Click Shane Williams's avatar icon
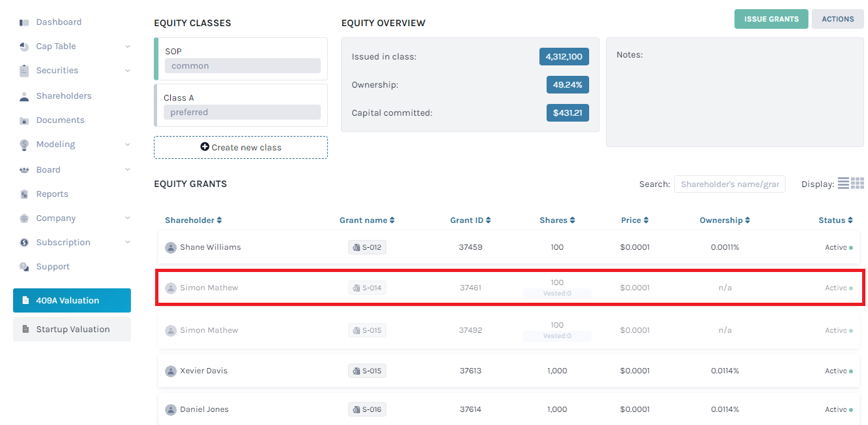Screen dimensions: 868x425 (x=171, y=247)
